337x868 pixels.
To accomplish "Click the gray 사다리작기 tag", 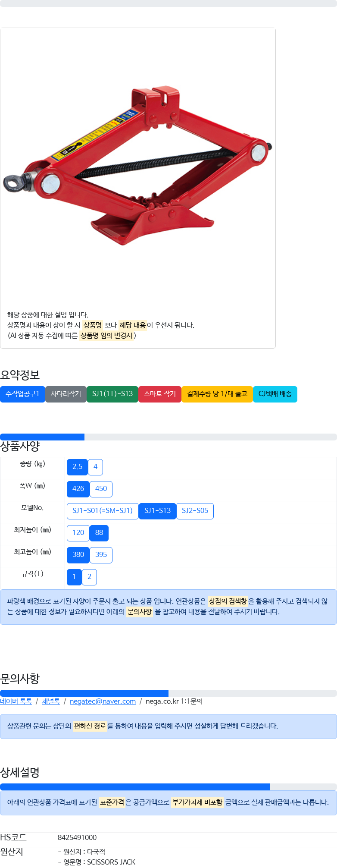I will 66,394.
